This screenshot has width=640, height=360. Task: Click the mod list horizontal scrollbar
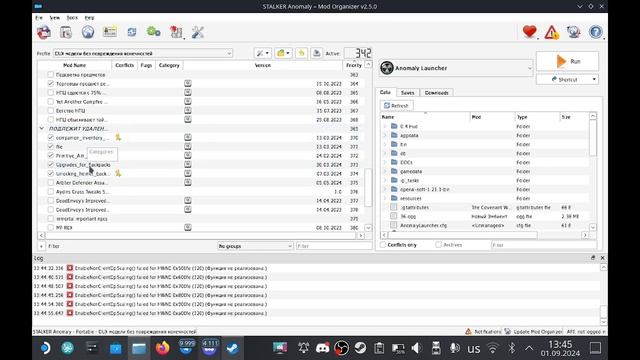point(201,236)
